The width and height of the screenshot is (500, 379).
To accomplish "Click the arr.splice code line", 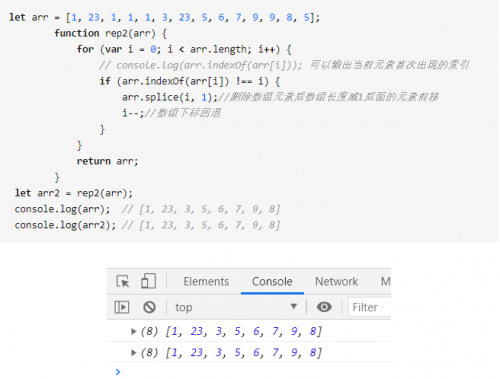I will pyautogui.click(x=280, y=97).
